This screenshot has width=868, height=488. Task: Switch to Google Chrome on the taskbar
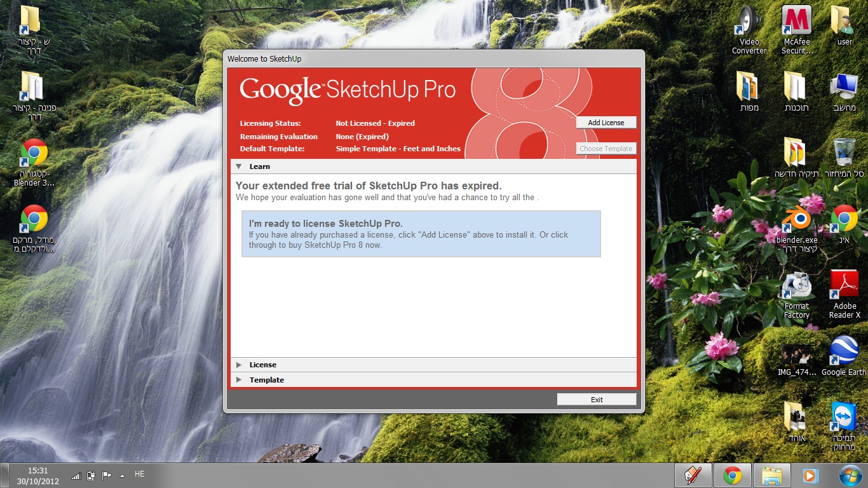click(732, 475)
